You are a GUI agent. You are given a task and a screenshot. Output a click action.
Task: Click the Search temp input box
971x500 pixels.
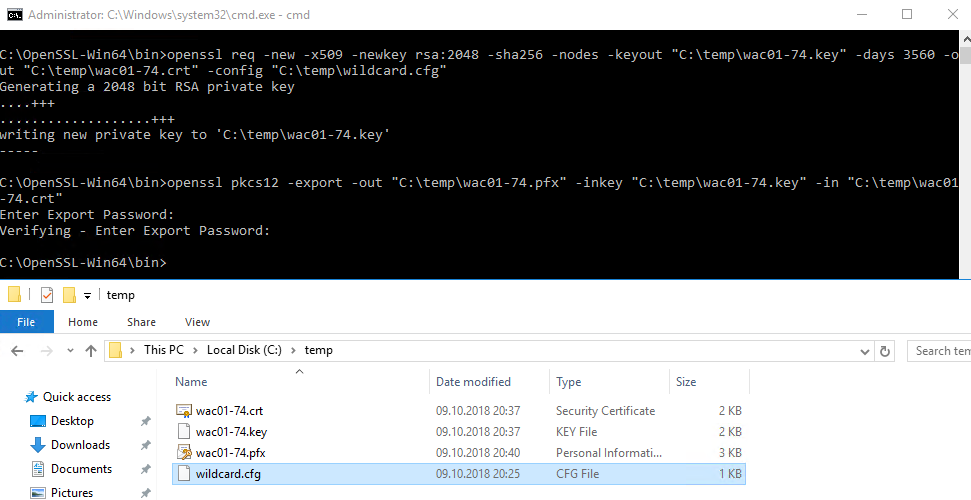939,351
